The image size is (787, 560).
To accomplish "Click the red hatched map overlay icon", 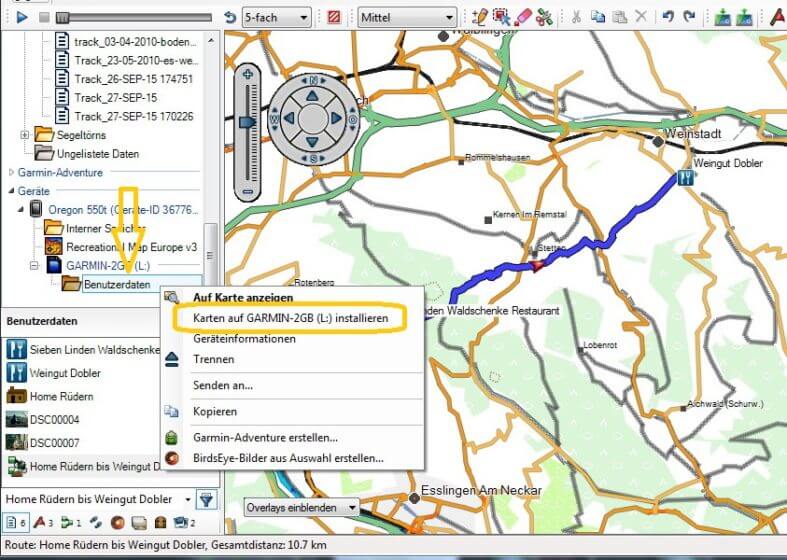I will click(x=334, y=18).
